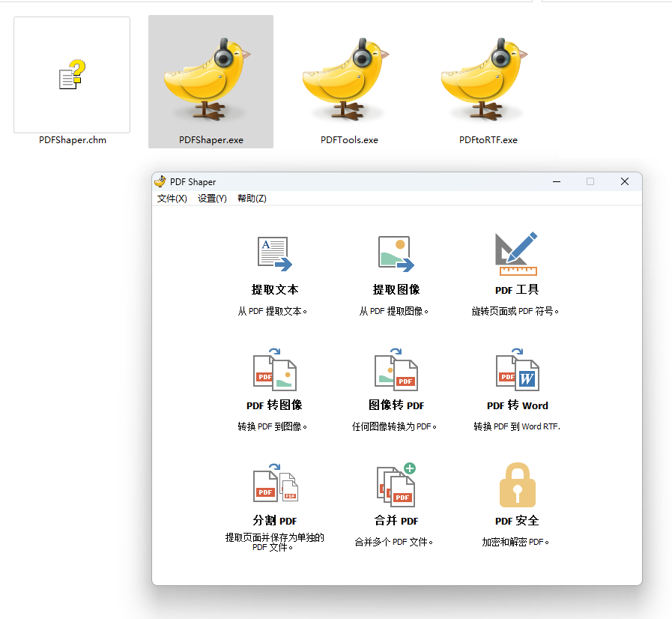Viewport: 672px width, 619px height.
Task: Open the 提取图像 image extraction icon
Action: (x=396, y=254)
